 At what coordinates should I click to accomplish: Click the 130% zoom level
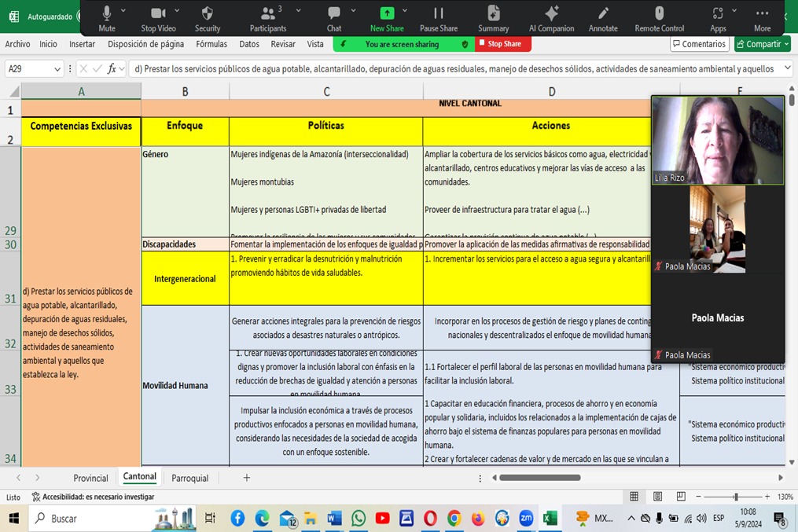pyautogui.click(x=785, y=497)
